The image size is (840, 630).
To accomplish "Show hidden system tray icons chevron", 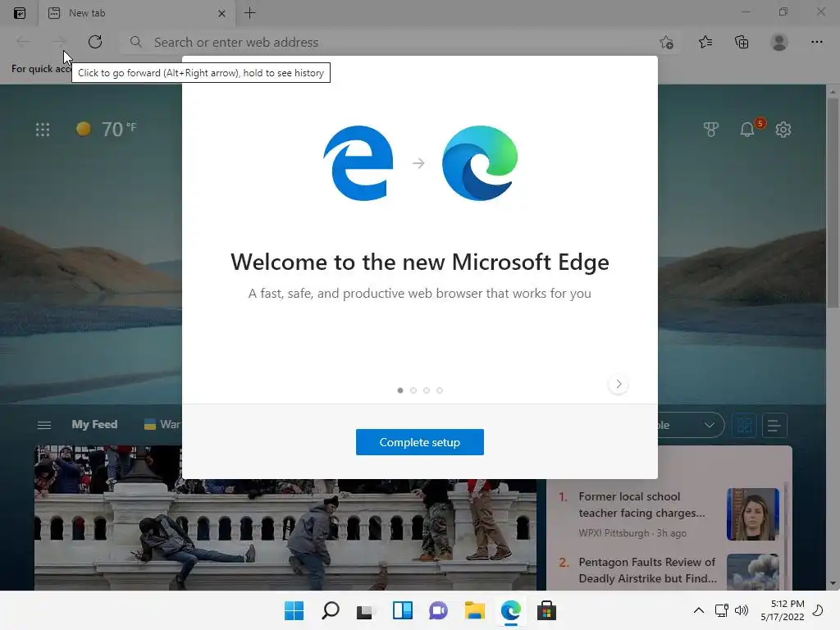I will (699, 610).
